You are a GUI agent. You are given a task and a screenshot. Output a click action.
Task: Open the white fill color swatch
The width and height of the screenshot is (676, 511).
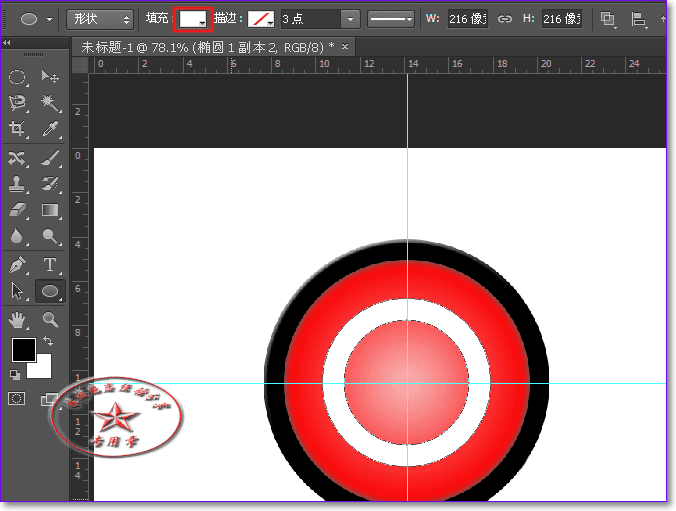[192, 18]
